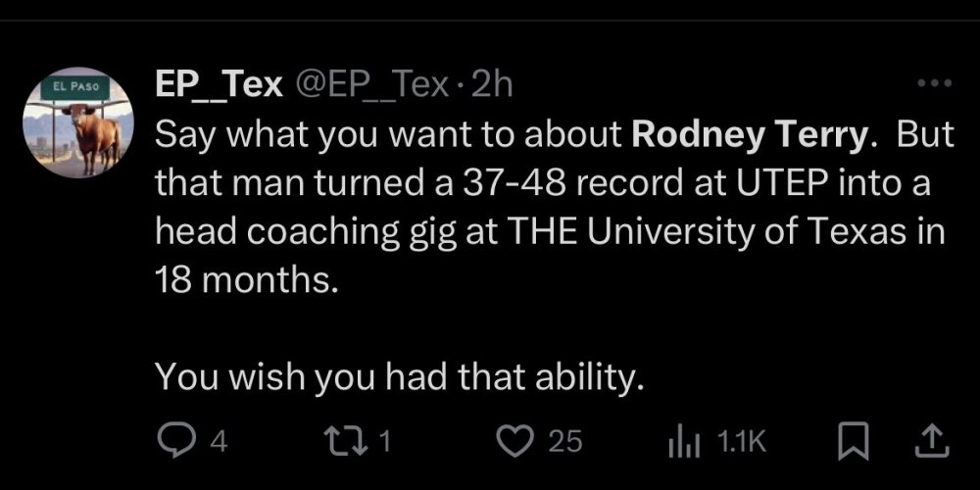The image size is (980, 490).
Task: Click the 2h timestamp
Action: (x=491, y=86)
